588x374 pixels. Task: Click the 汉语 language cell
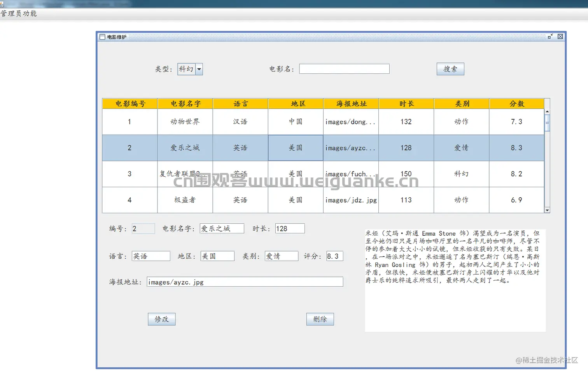tap(240, 122)
